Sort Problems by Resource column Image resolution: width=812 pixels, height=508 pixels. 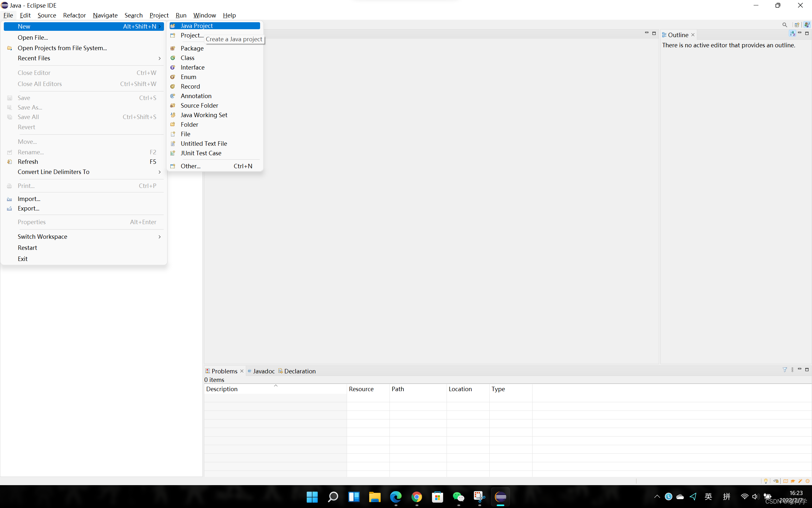click(368, 389)
